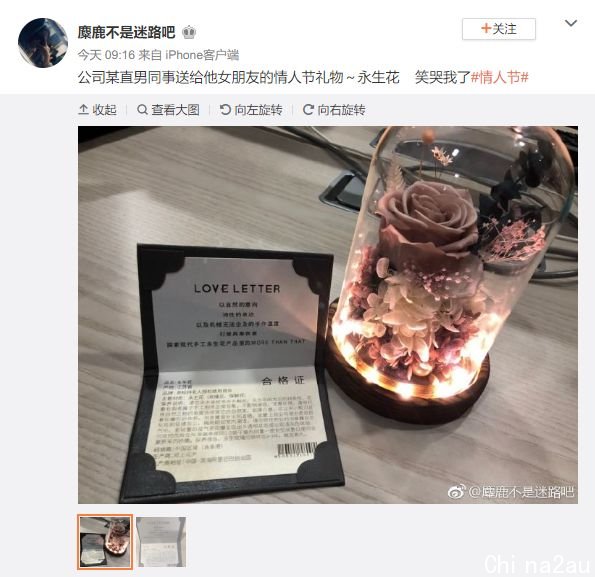This screenshot has width=595, height=577.
Task: Select the second thumbnail of the card
Action: pos(161,542)
